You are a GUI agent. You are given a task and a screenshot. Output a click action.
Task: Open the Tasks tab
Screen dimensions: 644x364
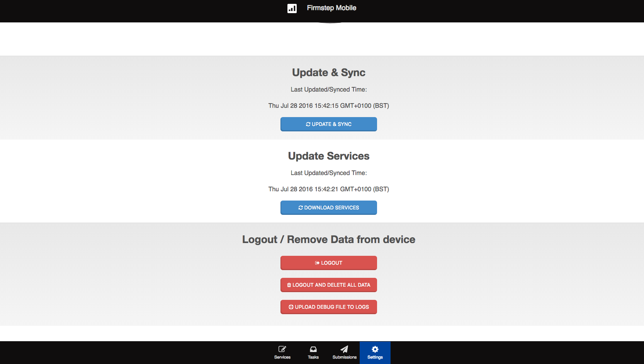click(x=313, y=352)
